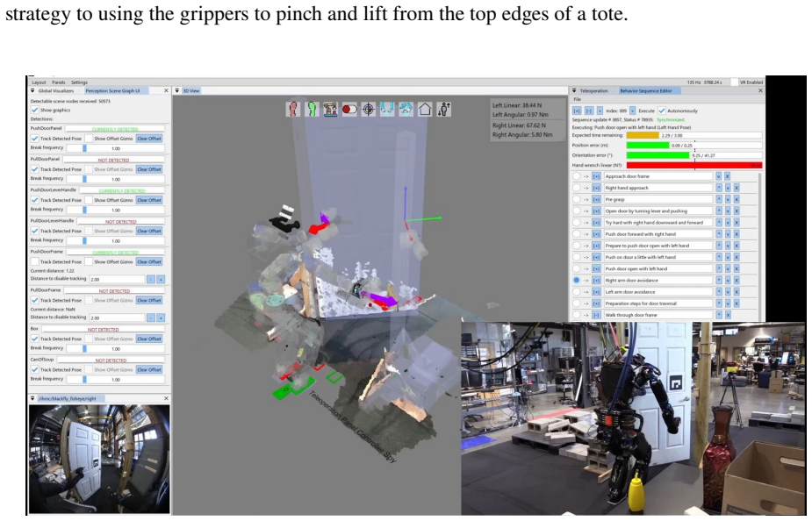Open the Layout menu
This screenshot has width=812, height=521.
[x=39, y=82]
